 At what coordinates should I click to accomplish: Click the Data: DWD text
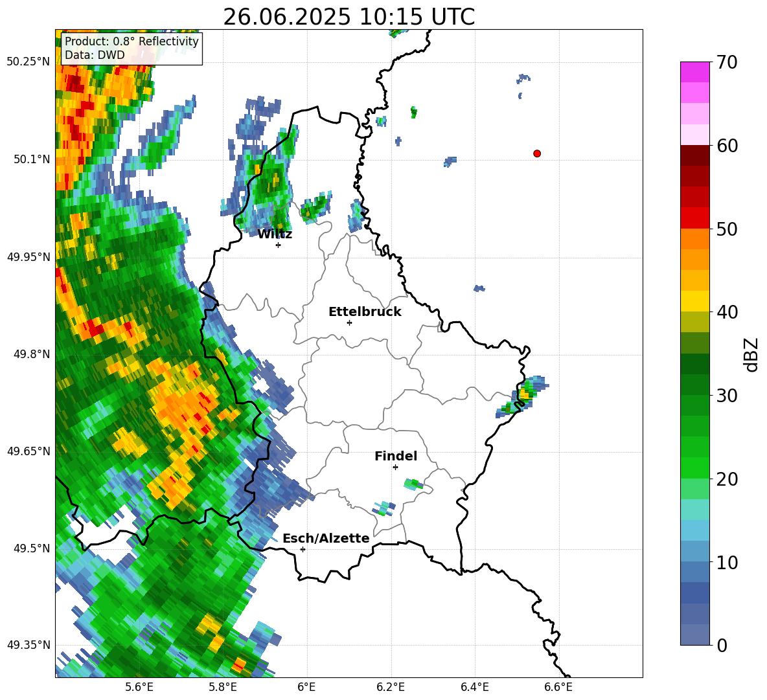pos(95,55)
